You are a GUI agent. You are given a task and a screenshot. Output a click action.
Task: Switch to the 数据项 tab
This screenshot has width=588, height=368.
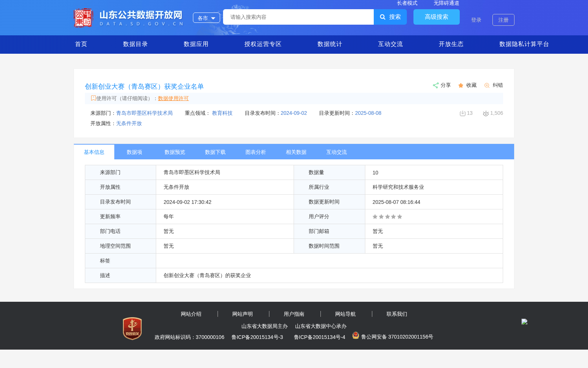click(x=135, y=152)
